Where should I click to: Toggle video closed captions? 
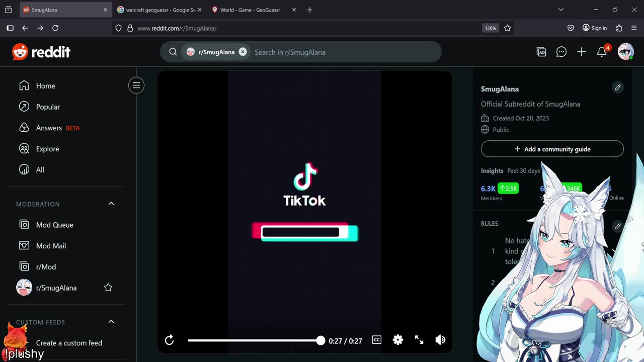pyautogui.click(x=377, y=340)
